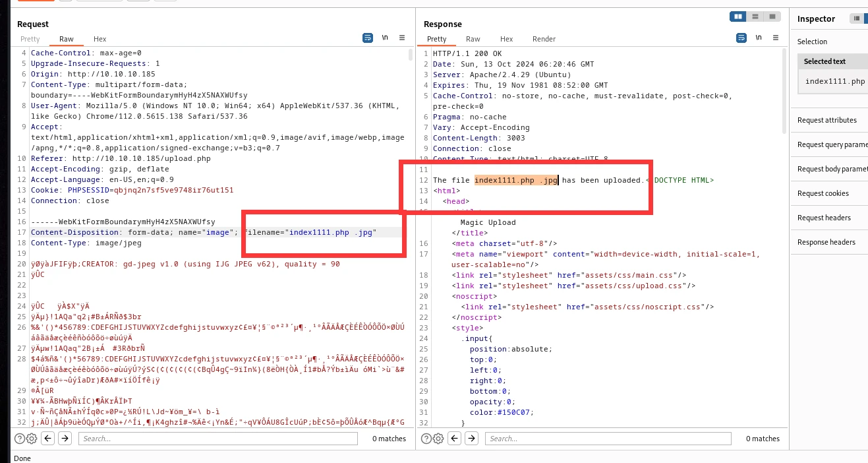
Task: Open Response search help icon
Action: (x=426, y=439)
